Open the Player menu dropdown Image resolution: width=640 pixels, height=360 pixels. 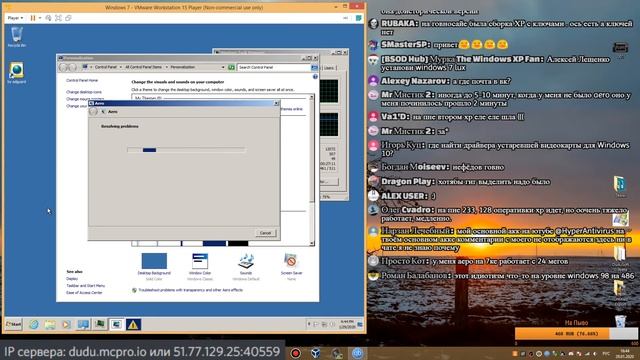pyautogui.click(x=15, y=18)
